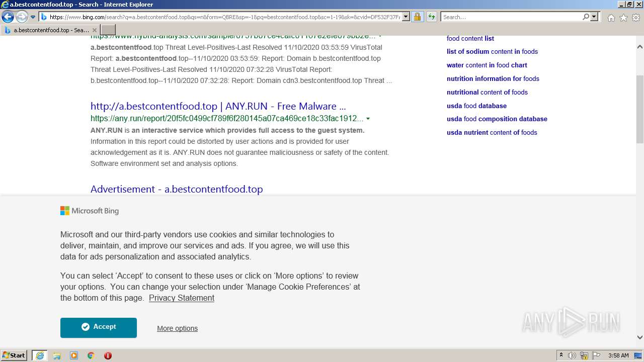The width and height of the screenshot is (644, 362).
Task: Open the Home page icon
Action: pos(611,18)
